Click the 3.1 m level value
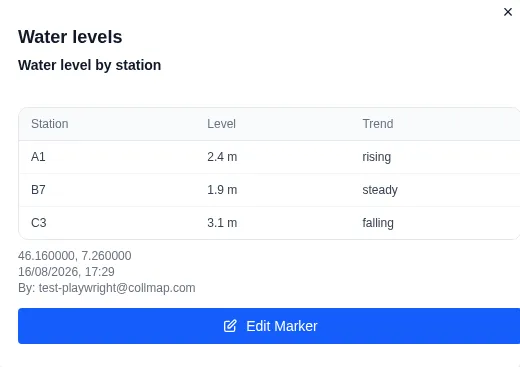 click(222, 223)
